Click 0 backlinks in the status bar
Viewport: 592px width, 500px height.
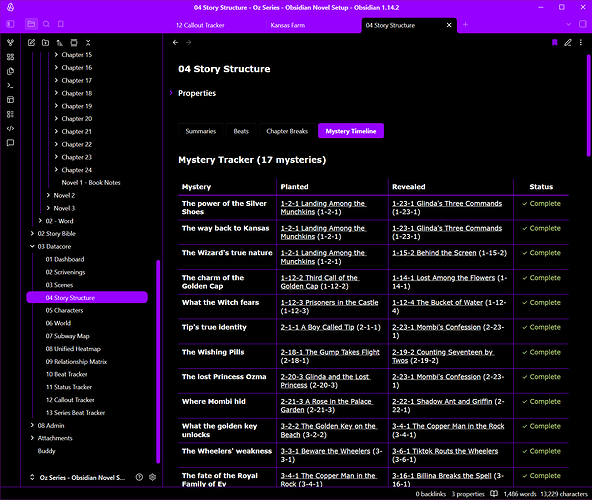[x=430, y=494]
